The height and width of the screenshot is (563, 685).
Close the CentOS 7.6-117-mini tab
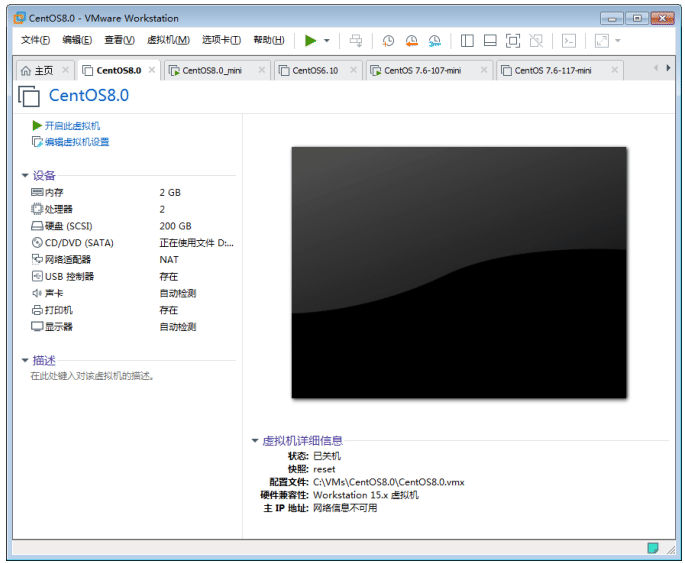pyautogui.click(x=615, y=69)
